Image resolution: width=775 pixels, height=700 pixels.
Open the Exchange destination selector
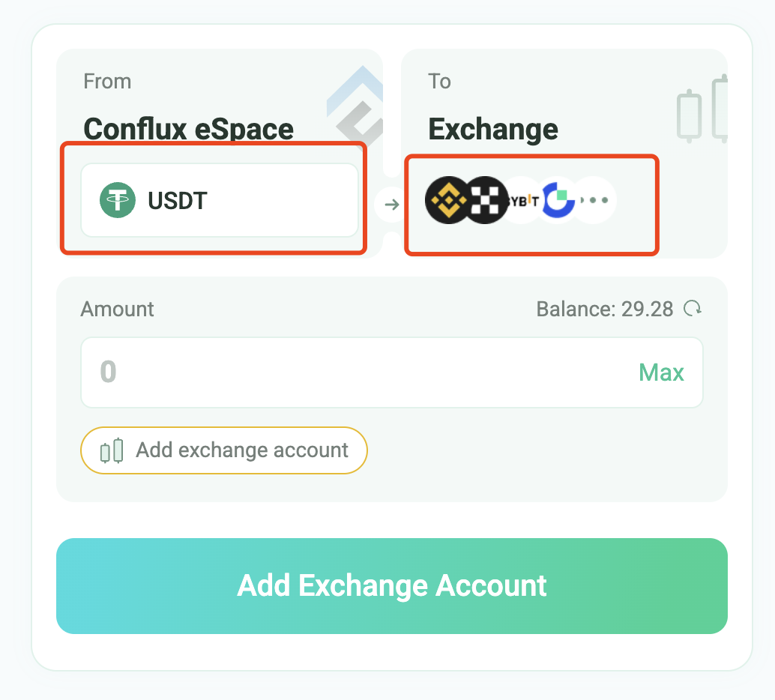tap(492, 130)
